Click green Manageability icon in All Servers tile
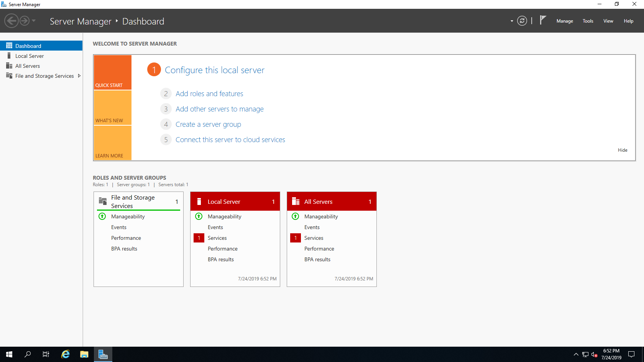The height and width of the screenshot is (362, 644). (296, 216)
